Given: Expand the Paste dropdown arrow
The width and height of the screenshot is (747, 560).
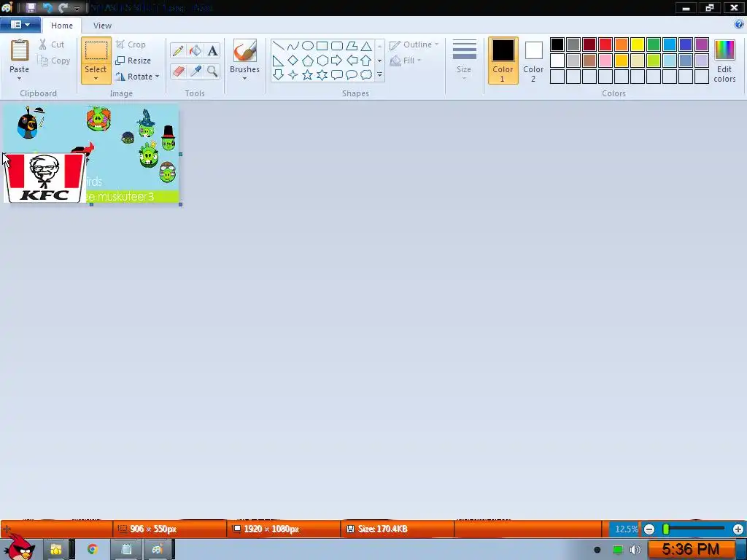Looking at the screenshot, I should tap(19, 79).
